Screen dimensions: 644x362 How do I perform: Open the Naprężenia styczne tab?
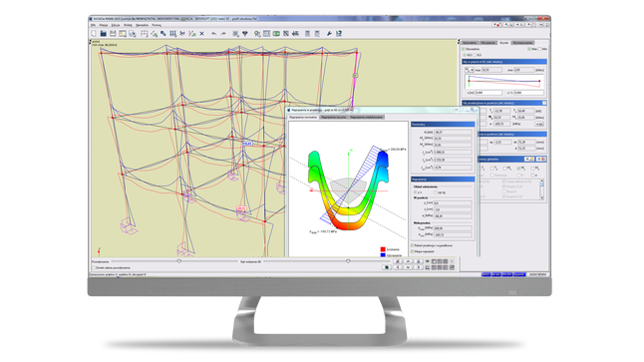tap(333, 117)
